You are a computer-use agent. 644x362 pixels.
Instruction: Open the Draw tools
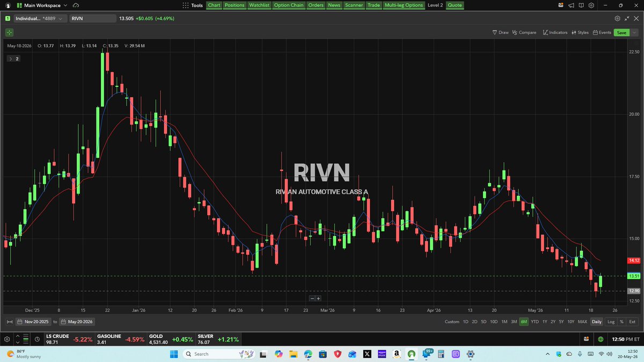click(x=500, y=32)
